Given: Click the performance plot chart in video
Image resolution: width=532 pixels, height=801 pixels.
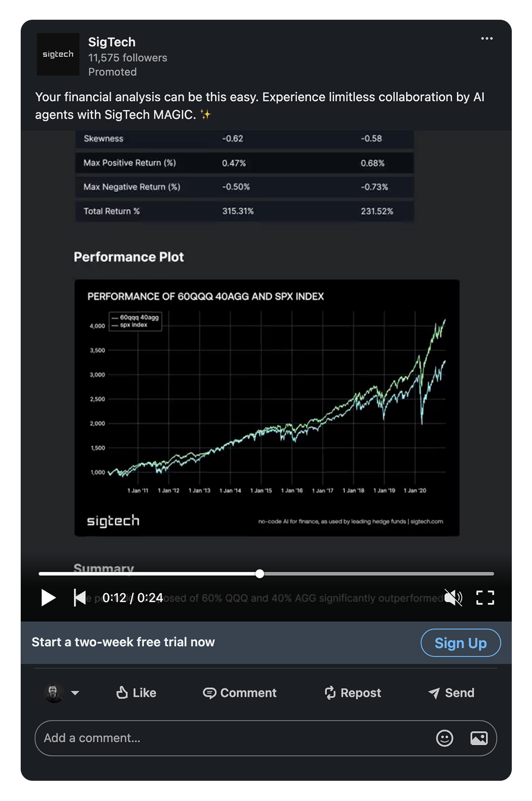Looking at the screenshot, I should point(267,408).
